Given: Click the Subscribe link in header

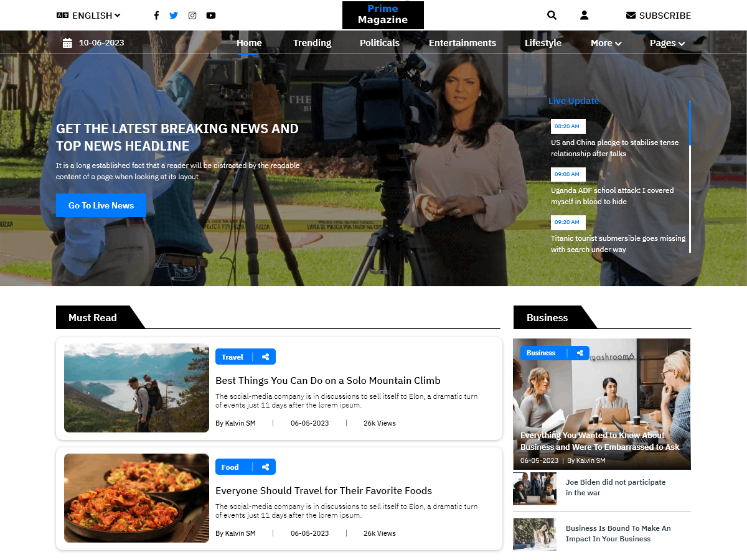Looking at the screenshot, I should coord(658,16).
